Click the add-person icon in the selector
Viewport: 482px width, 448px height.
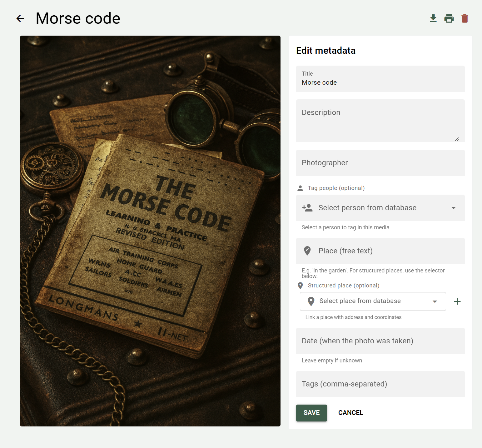click(307, 208)
